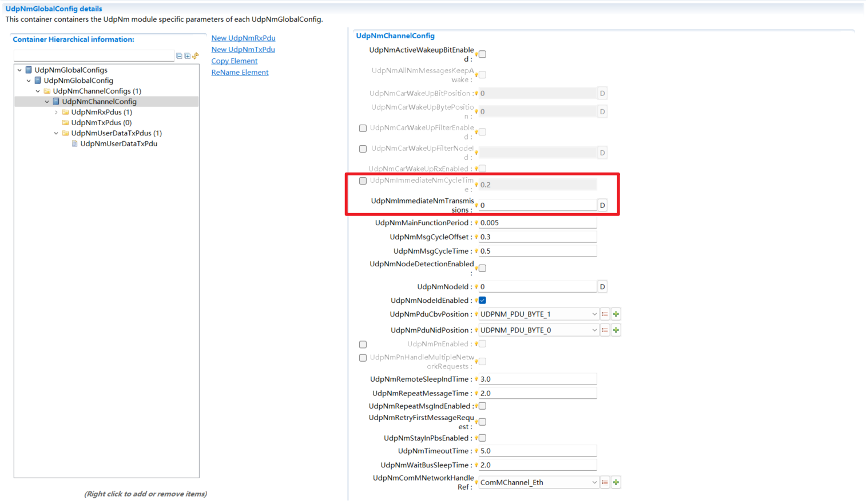Viewport: 866px width, 504px height.
Task: Click list icon beside UdpNmPduNidPosition
Action: pos(605,330)
